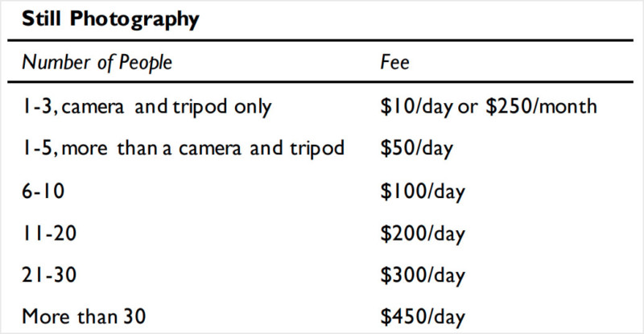
Task: Select the $200/day fee cell
Action: pos(423,233)
